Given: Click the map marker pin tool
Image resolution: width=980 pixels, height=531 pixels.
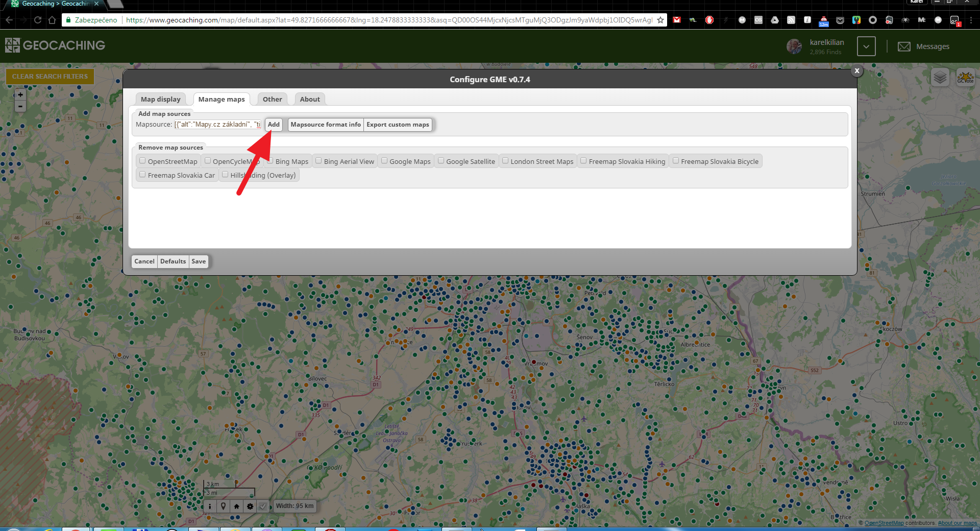Looking at the screenshot, I should coord(223,506).
